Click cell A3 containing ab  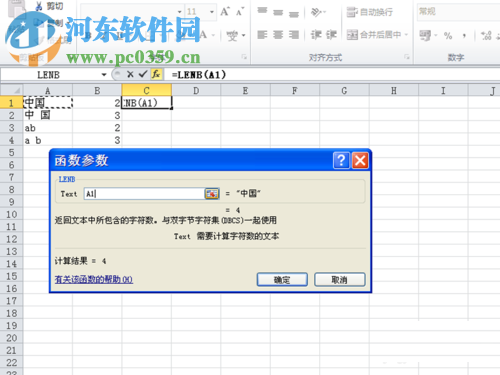[48, 128]
